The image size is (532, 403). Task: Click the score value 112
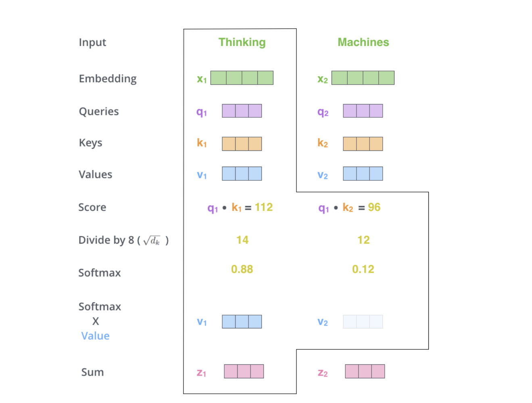point(264,207)
